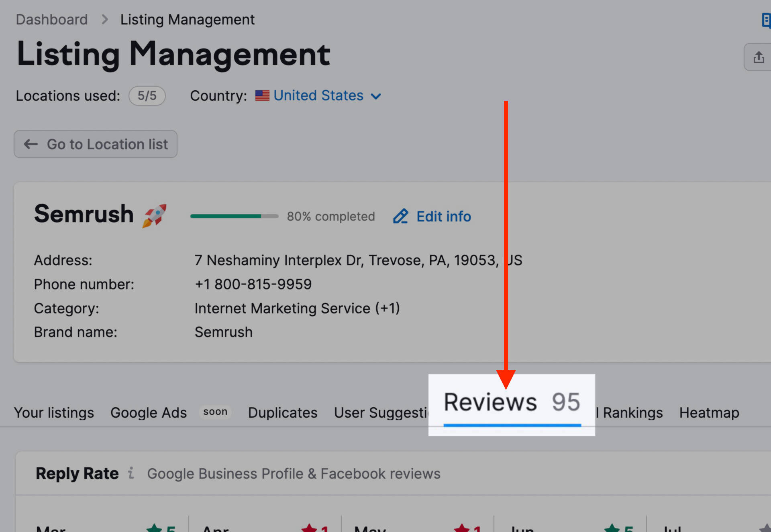The image size is (771, 532).
Task: Expand the United States country dropdown
Action: click(x=376, y=96)
